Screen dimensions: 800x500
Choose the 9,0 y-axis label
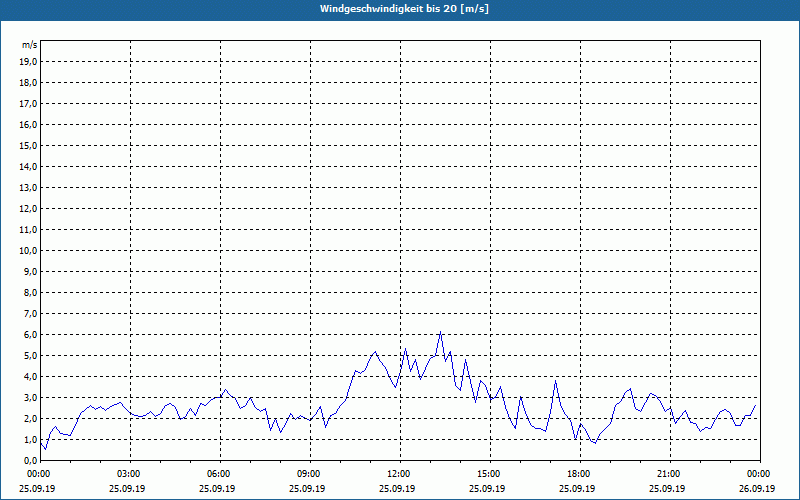[x=30, y=271]
